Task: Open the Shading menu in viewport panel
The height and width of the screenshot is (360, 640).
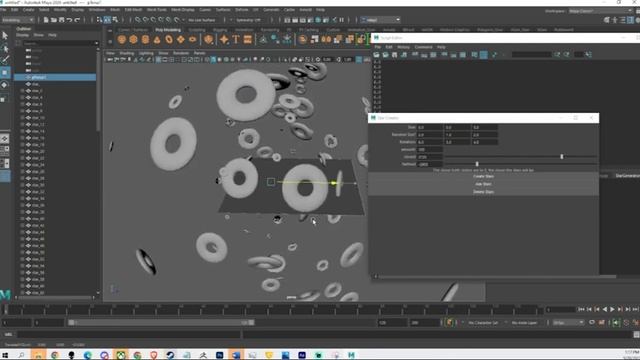Action: tap(127, 53)
